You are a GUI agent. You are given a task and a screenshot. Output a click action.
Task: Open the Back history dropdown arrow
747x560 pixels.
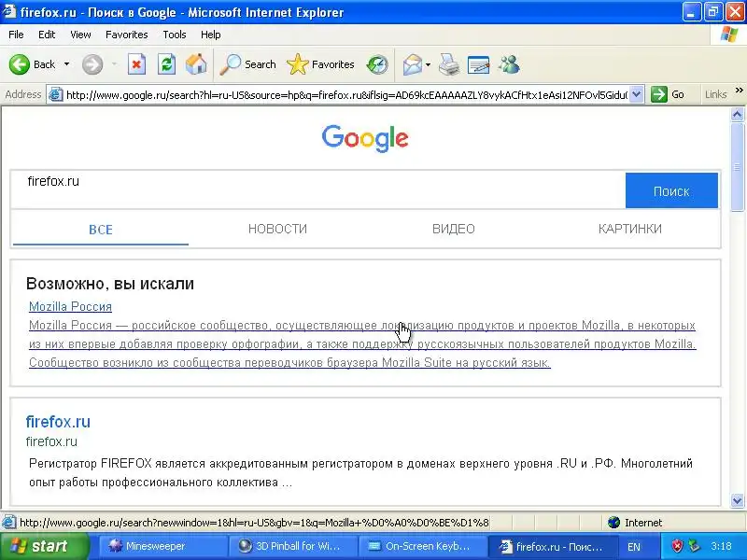66,64
